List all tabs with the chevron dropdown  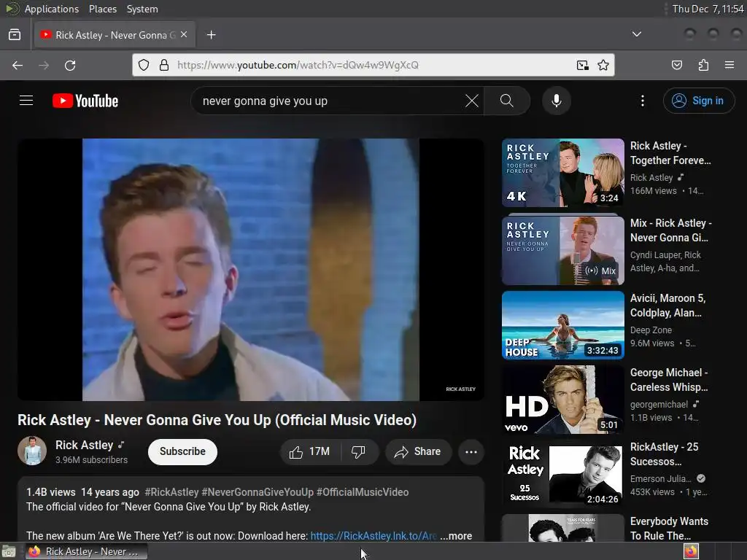pos(636,34)
